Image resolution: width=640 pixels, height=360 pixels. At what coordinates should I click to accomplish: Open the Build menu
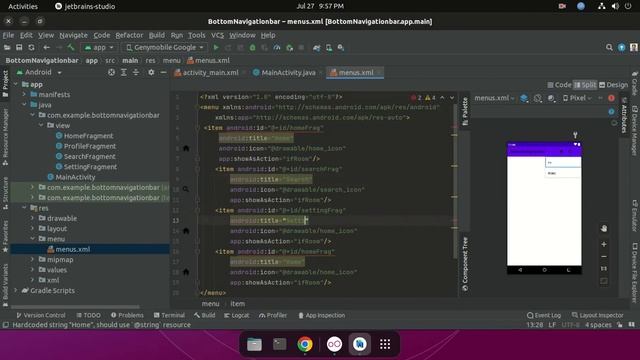tap(157, 35)
